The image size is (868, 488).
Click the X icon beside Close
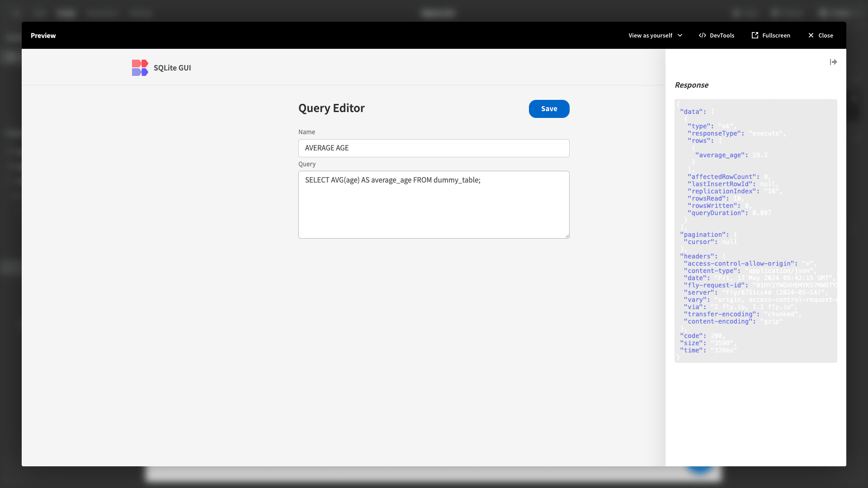(811, 35)
